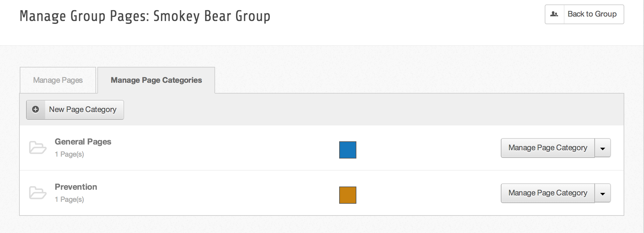Click the page count under General Pages
Viewport: 644px width, 233px height.
(69, 154)
